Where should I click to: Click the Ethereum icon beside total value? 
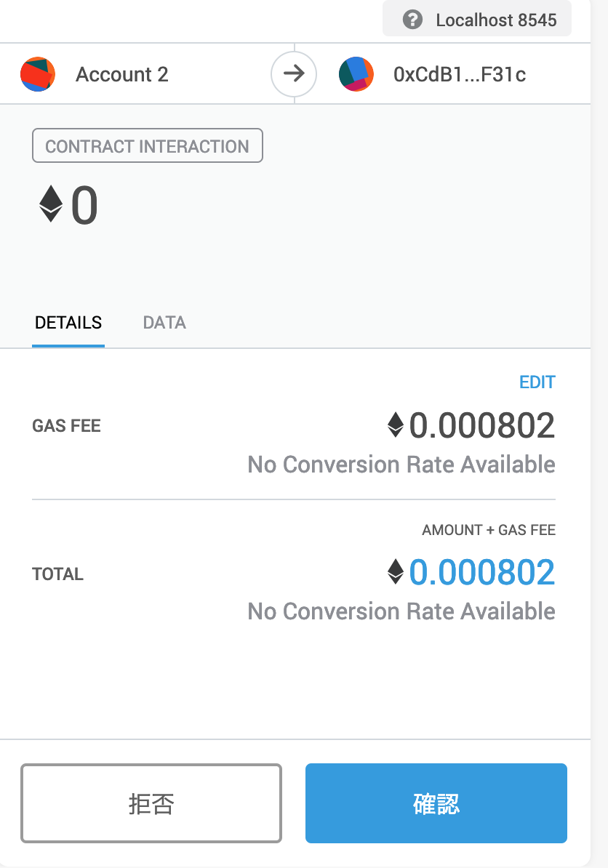pos(395,572)
